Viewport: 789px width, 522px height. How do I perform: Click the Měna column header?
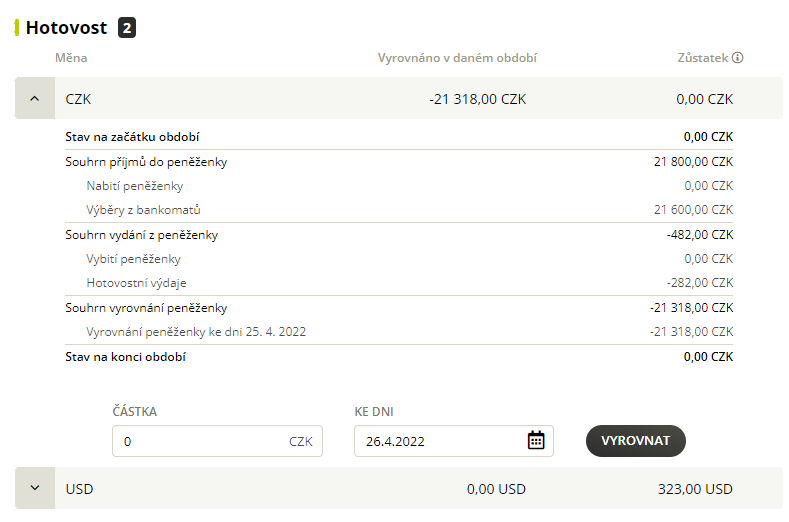click(x=71, y=58)
